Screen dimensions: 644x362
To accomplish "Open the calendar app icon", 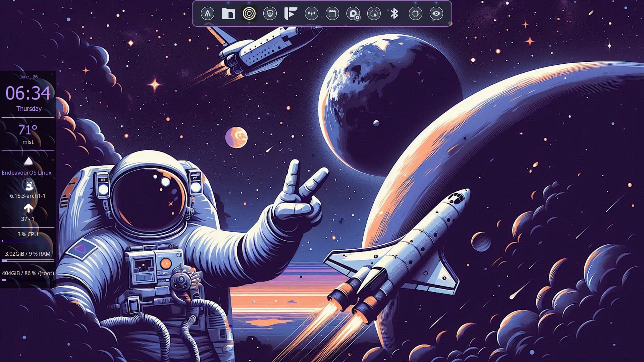I will [x=332, y=14].
